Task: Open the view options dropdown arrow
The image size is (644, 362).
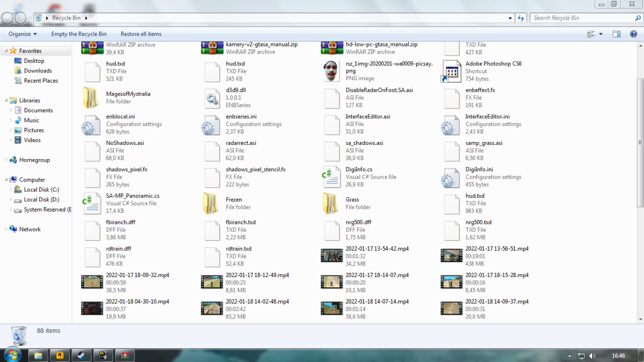Action: (601, 34)
